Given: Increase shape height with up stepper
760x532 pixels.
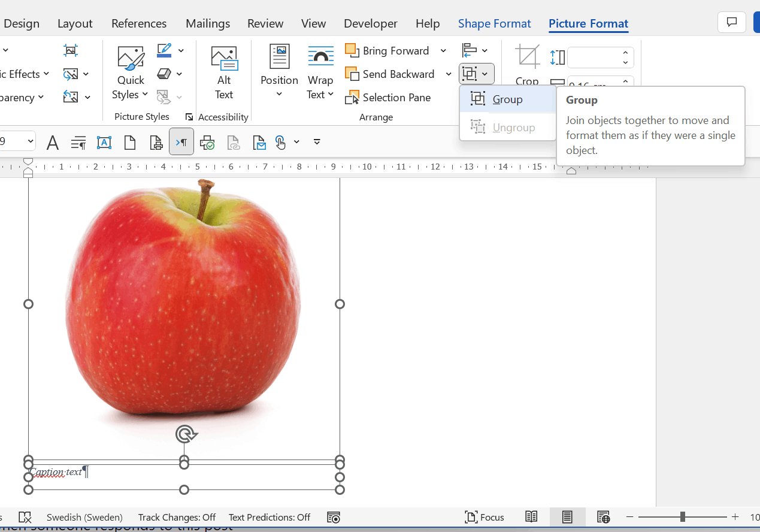Looking at the screenshot, I should 626,53.
